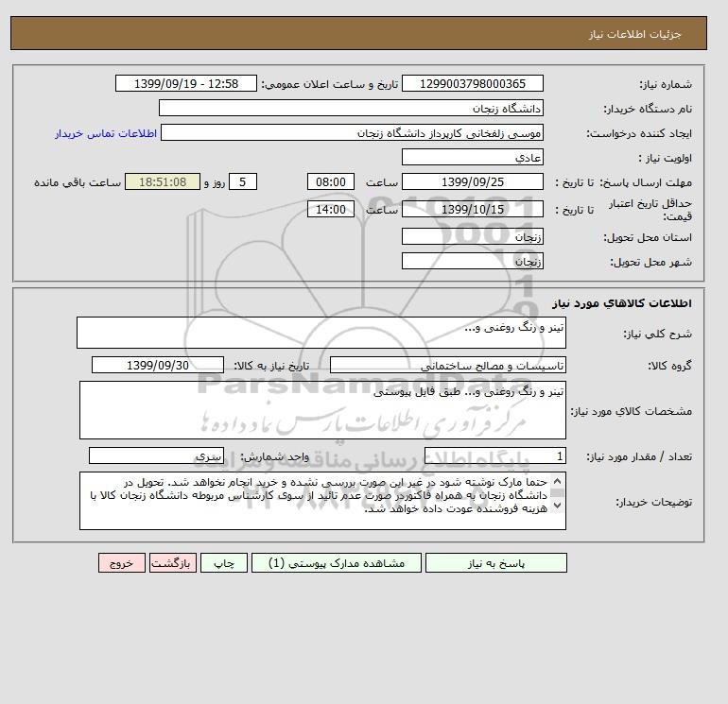The width and height of the screenshot is (728, 704).
Task: Click the 'نام دستگاه خریدار:' label
Action: (648, 109)
